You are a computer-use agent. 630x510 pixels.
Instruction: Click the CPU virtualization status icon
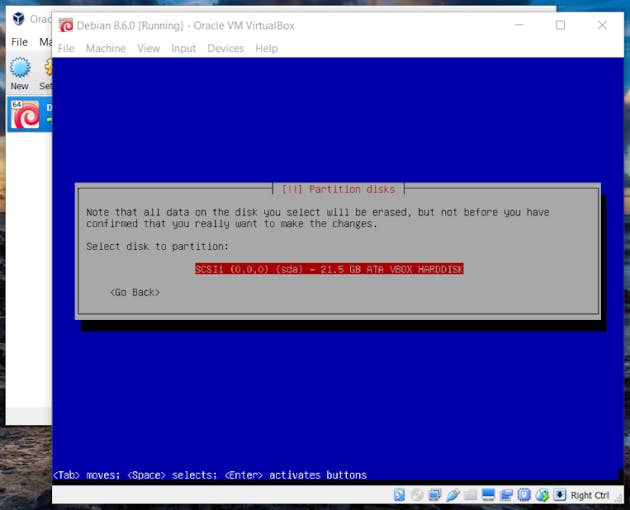524,495
